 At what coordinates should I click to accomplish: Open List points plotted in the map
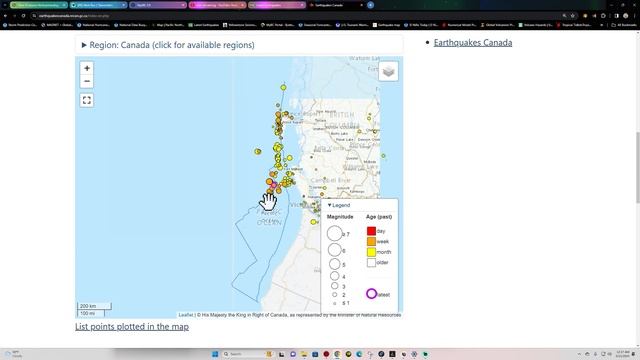(132, 327)
